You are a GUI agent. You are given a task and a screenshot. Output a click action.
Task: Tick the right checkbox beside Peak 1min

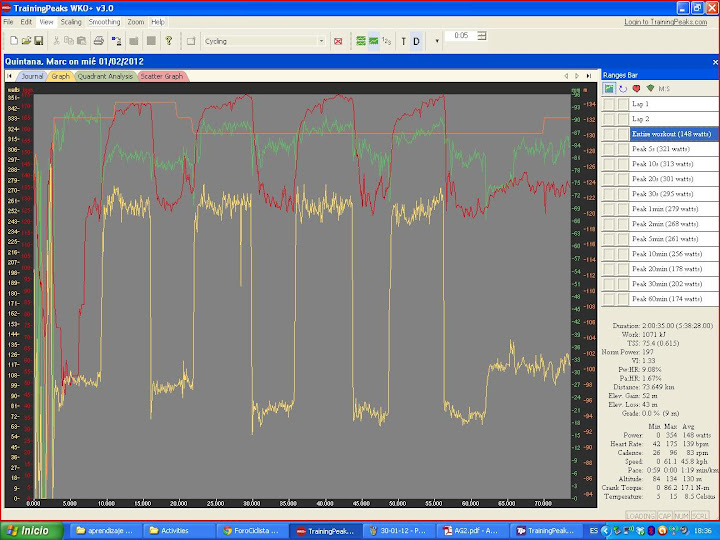(x=623, y=209)
